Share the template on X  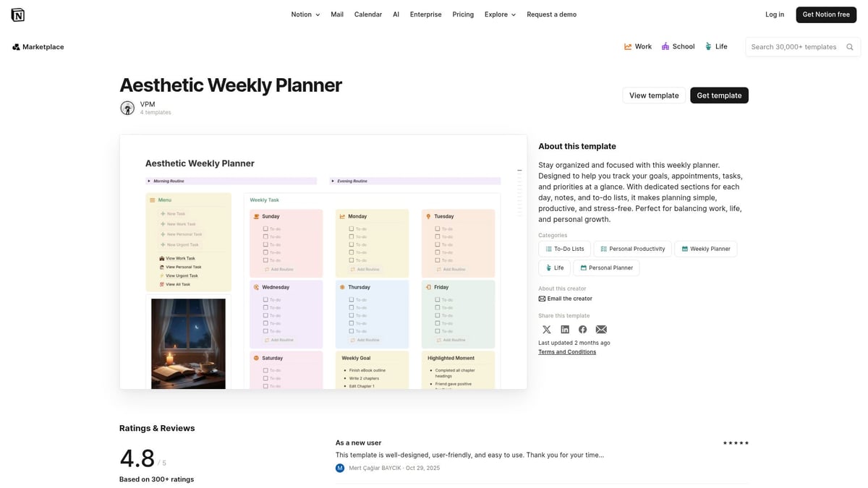(x=547, y=329)
